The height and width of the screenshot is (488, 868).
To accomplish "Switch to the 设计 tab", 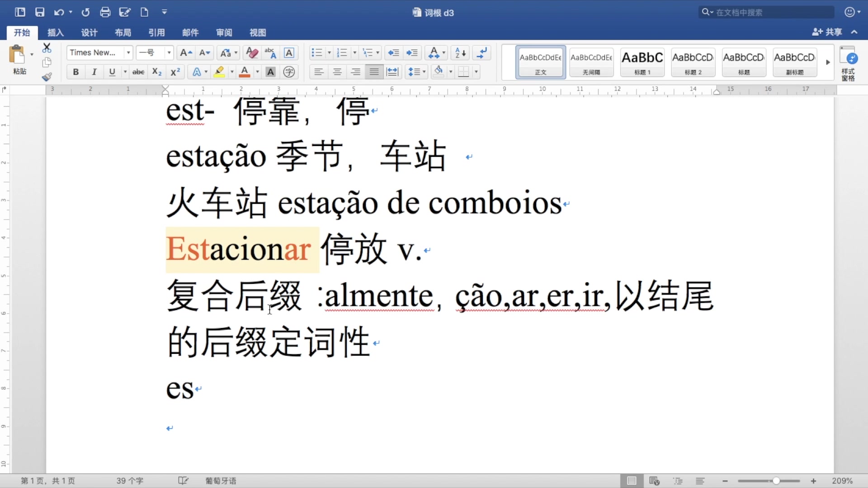I will 89,33.
